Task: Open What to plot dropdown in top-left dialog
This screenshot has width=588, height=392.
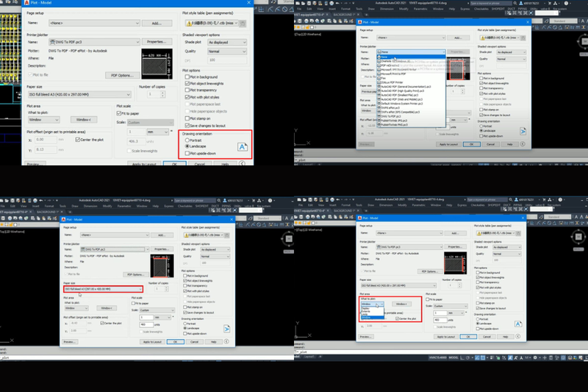Action: point(43,120)
